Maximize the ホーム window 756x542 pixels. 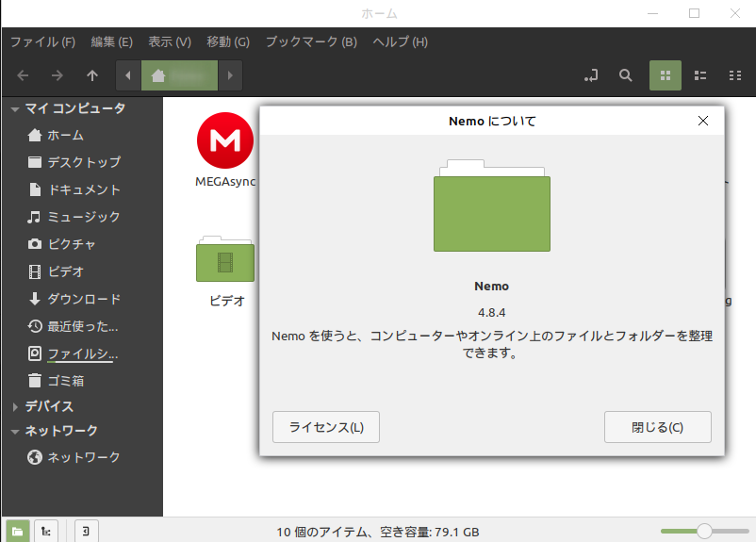pos(695,13)
